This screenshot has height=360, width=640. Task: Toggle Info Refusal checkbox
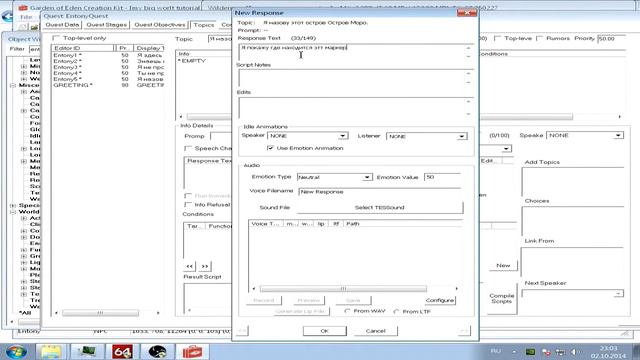[188, 204]
